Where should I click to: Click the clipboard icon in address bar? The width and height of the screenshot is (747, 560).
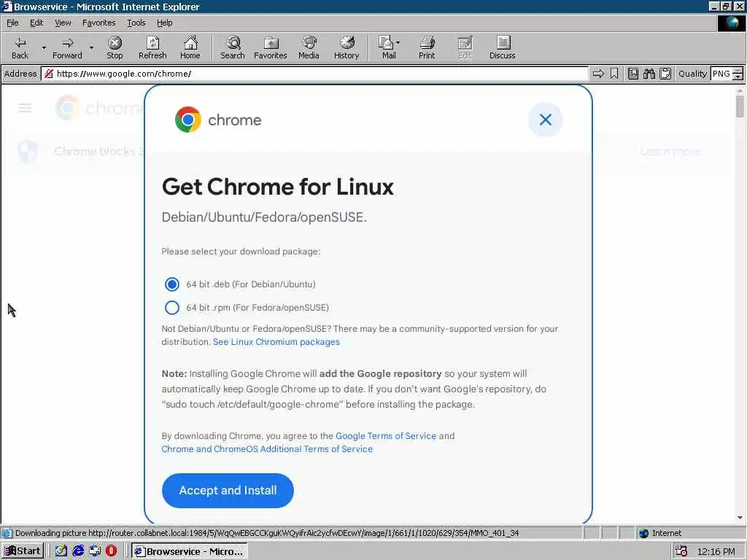coord(665,74)
